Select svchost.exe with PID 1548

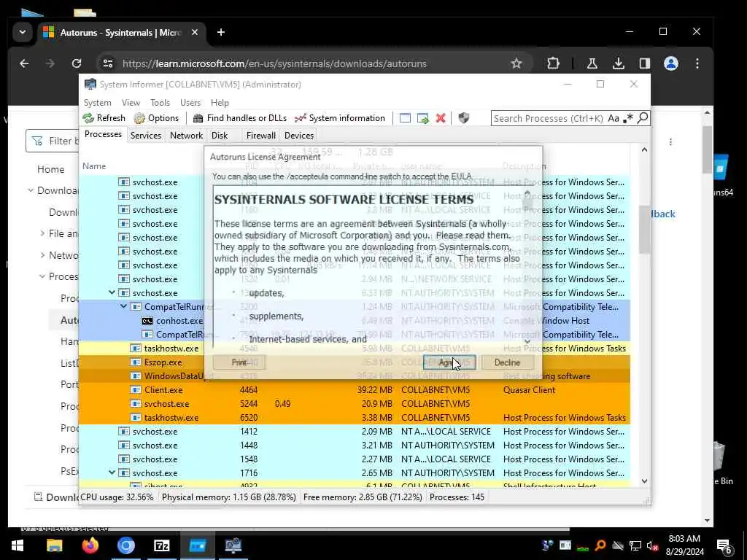pos(354,459)
